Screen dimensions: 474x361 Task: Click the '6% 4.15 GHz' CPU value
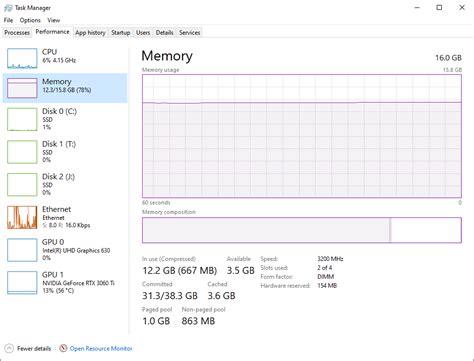(x=59, y=60)
